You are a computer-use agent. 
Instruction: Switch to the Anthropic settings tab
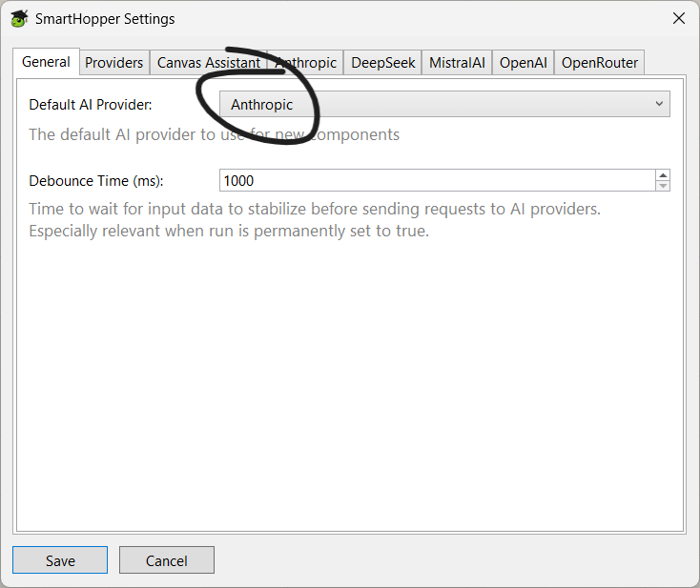coord(306,63)
